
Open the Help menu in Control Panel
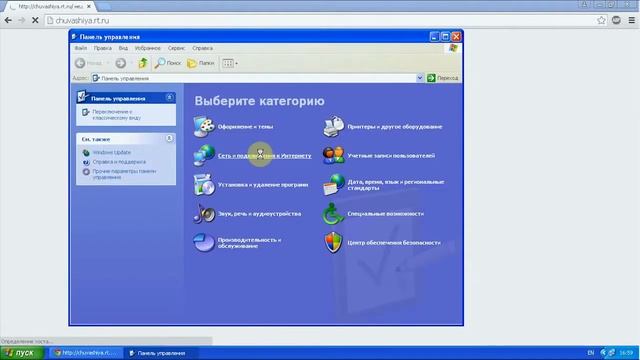coord(202,48)
